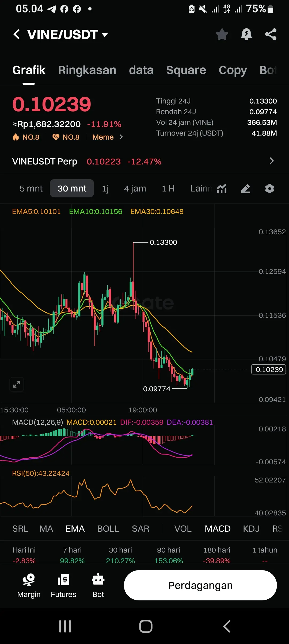Tap EMA10 indicator value label
Viewport: 289px width, 644px height.
tap(96, 212)
